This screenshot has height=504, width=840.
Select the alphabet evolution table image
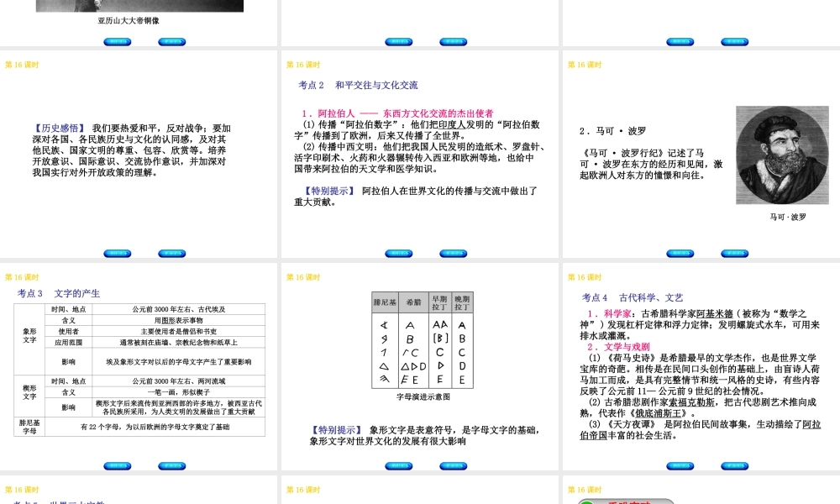423,340
